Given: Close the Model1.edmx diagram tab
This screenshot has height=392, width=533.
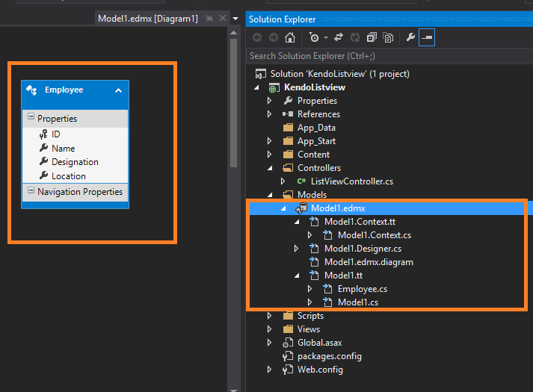Looking at the screenshot, I should (221, 19).
